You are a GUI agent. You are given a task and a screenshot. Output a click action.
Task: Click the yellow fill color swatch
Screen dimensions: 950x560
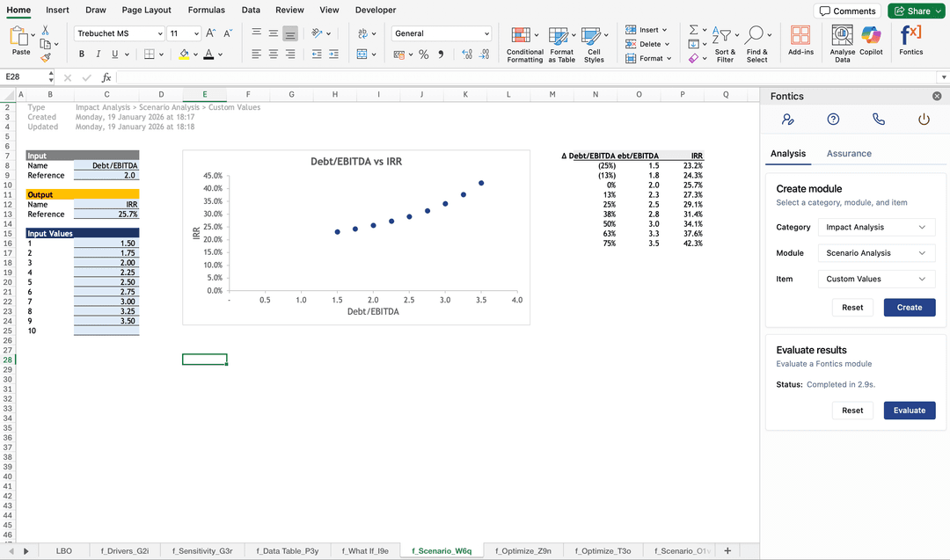tap(184, 55)
